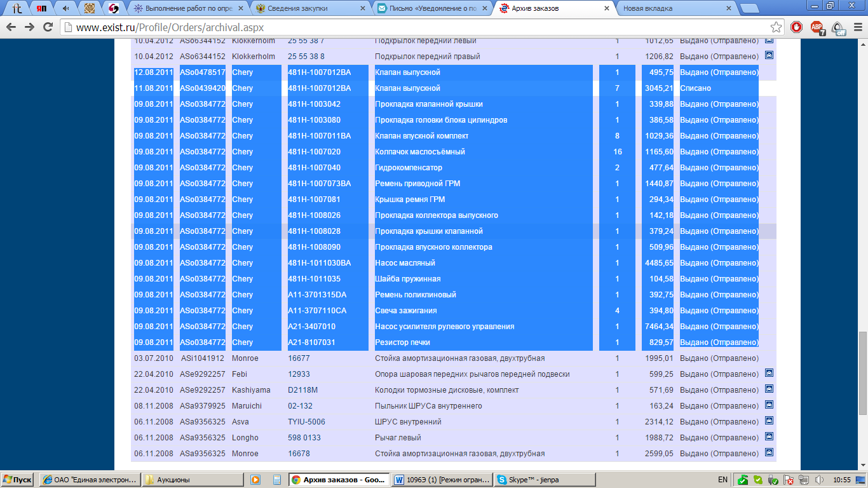The height and width of the screenshot is (488, 868).
Task: Click the Насос масляный cell
Action: 405,262
